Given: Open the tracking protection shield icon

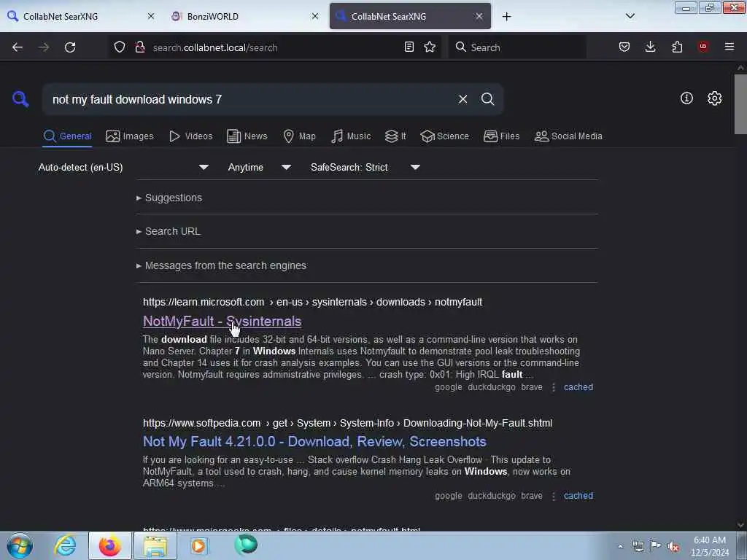Looking at the screenshot, I should [120, 47].
